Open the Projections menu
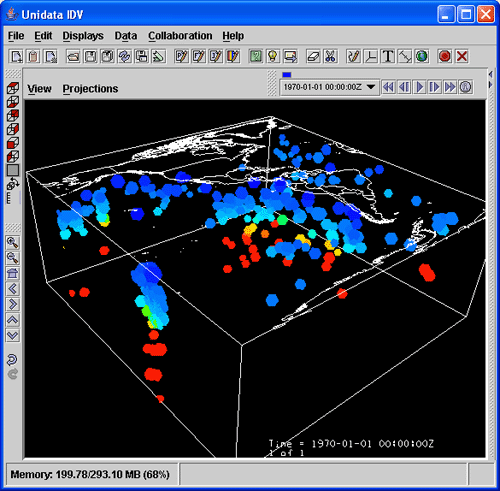 [90, 89]
